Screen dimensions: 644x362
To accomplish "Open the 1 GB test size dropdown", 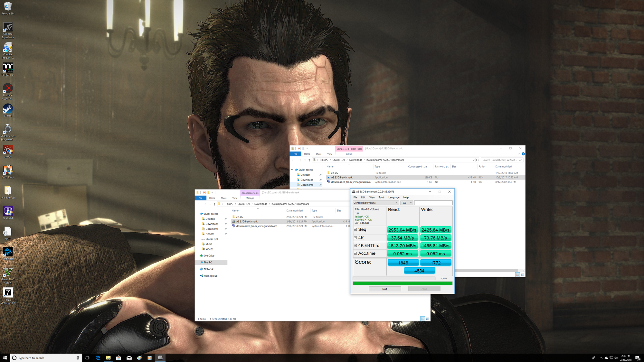I will 406,203.
